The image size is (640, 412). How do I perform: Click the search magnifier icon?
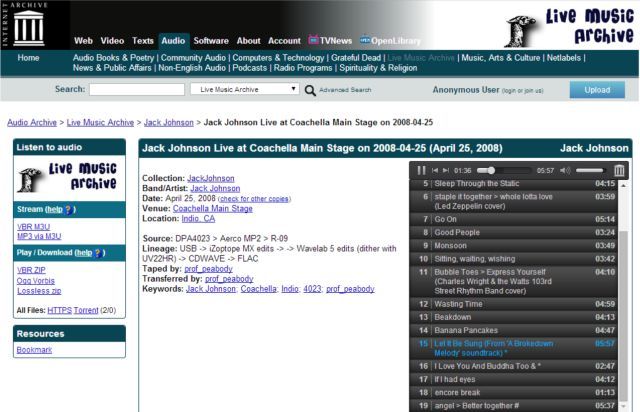(310, 90)
